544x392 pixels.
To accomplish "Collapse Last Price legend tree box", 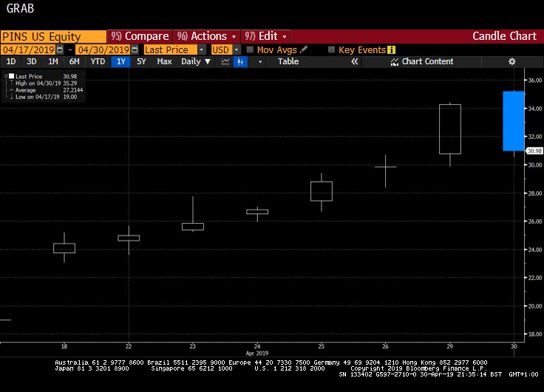I will [x=6, y=76].
